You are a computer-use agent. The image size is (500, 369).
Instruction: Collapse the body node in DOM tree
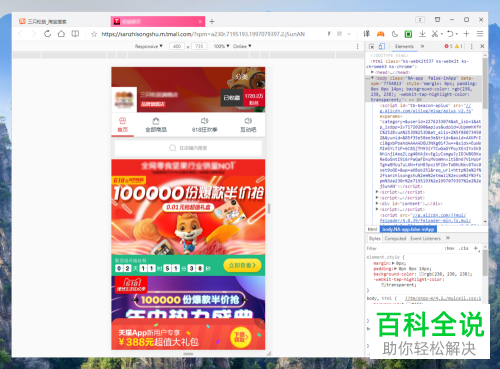coord(373,78)
